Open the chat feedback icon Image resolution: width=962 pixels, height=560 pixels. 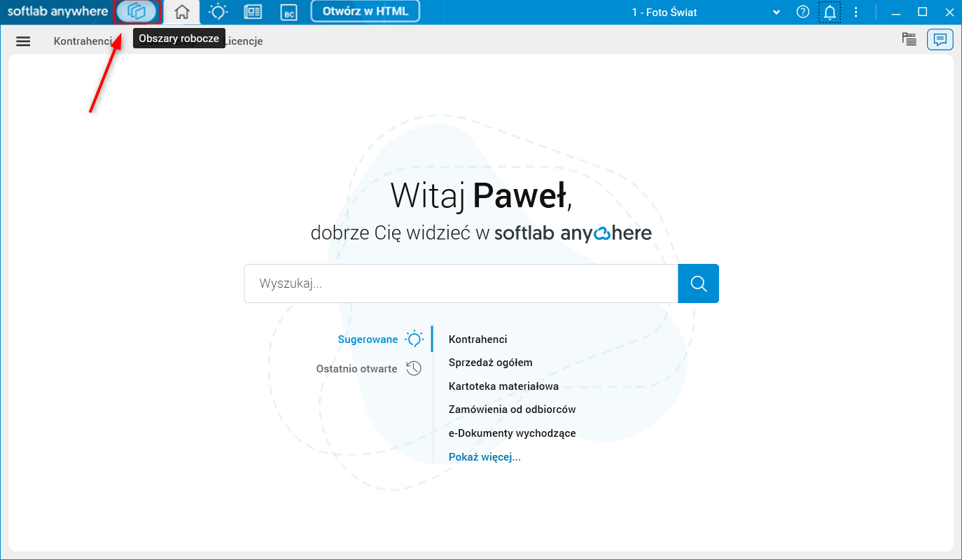point(940,39)
